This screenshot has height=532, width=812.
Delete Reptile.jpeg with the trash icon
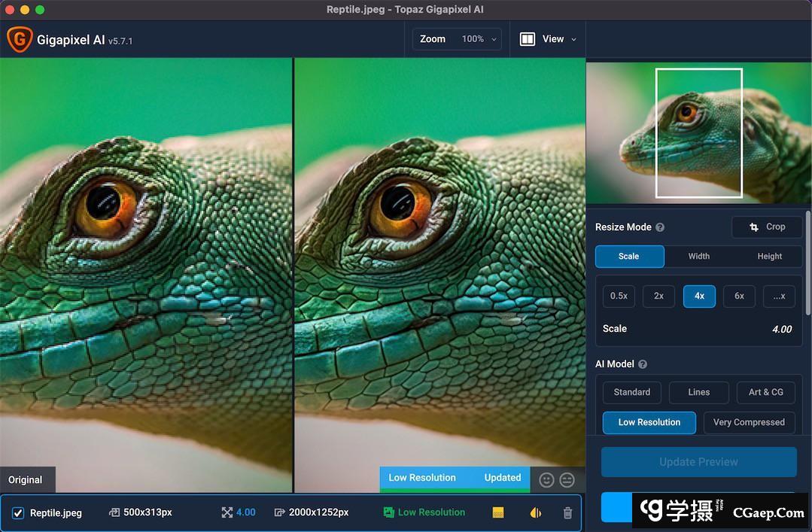tap(567, 512)
